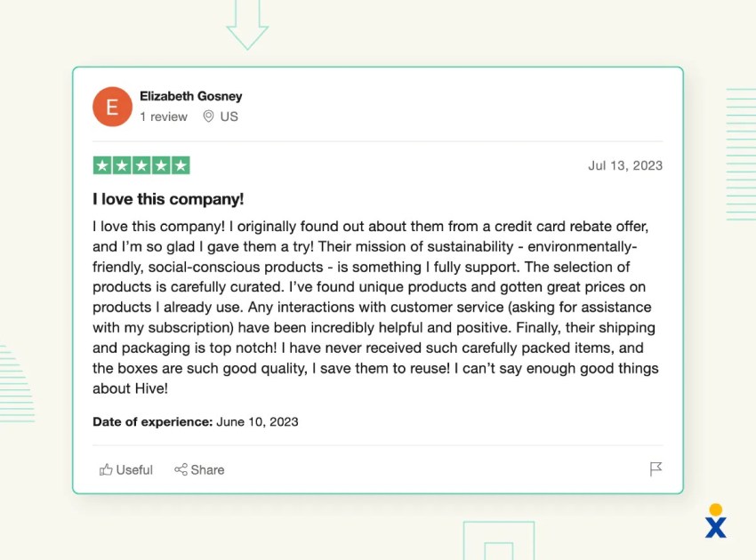
Task: Flag this review with the flag icon
Action: coord(655,469)
